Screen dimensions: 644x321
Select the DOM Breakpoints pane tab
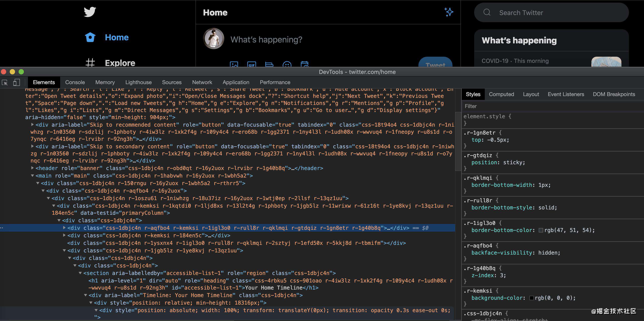coord(614,94)
